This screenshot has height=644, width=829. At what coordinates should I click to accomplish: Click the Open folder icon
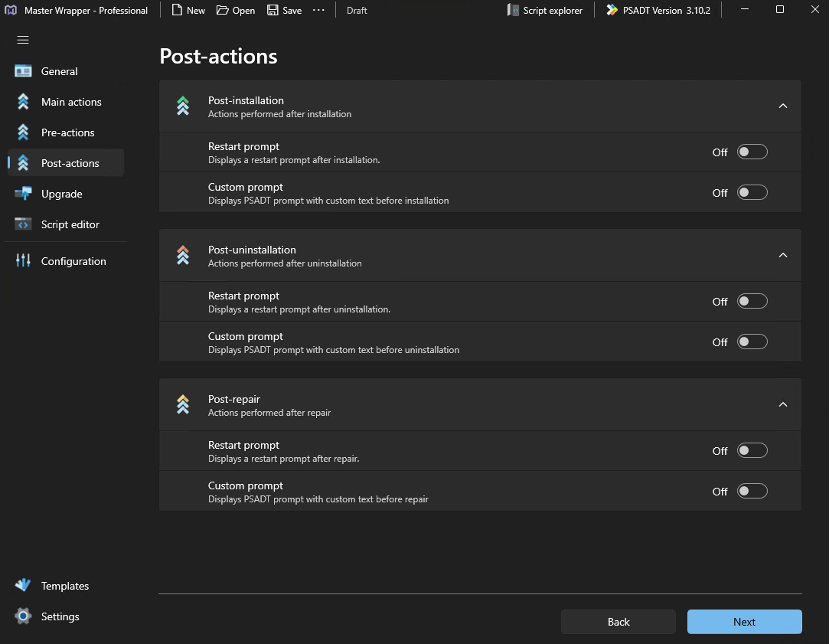click(x=222, y=10)
